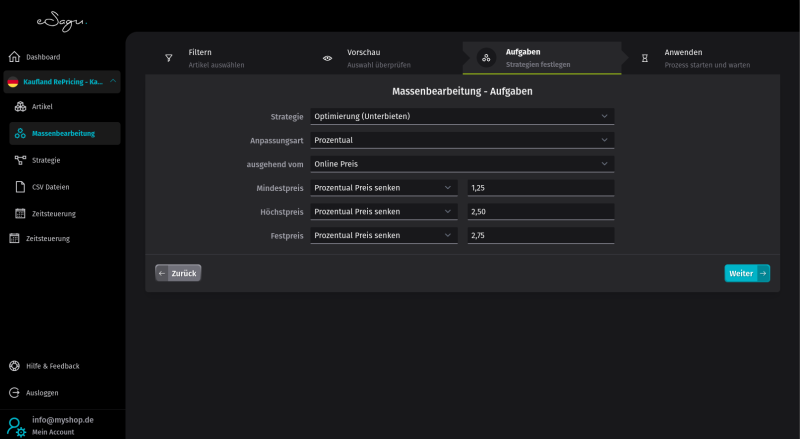Click the lower Zeitsteuerung calendar icon
800x439 pixels.
click(x=14, y=238)
